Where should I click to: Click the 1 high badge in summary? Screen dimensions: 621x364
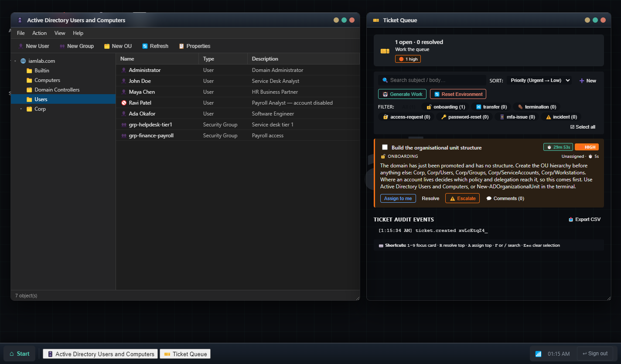pyautogui.click(x=408, y=59)
